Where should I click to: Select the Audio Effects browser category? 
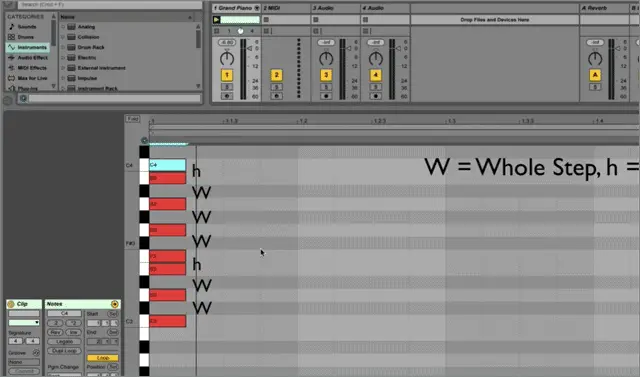[x=28, y=58]
